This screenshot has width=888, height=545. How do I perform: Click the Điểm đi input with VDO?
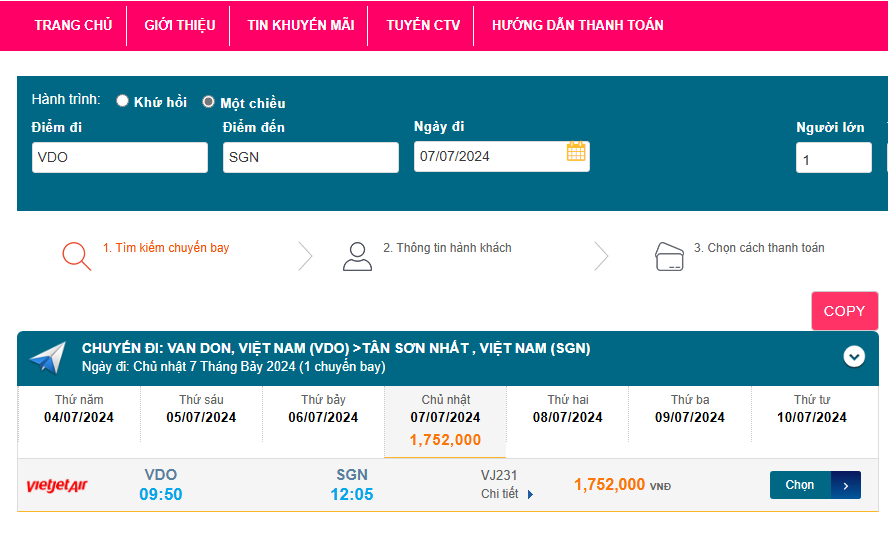[119, 157]
